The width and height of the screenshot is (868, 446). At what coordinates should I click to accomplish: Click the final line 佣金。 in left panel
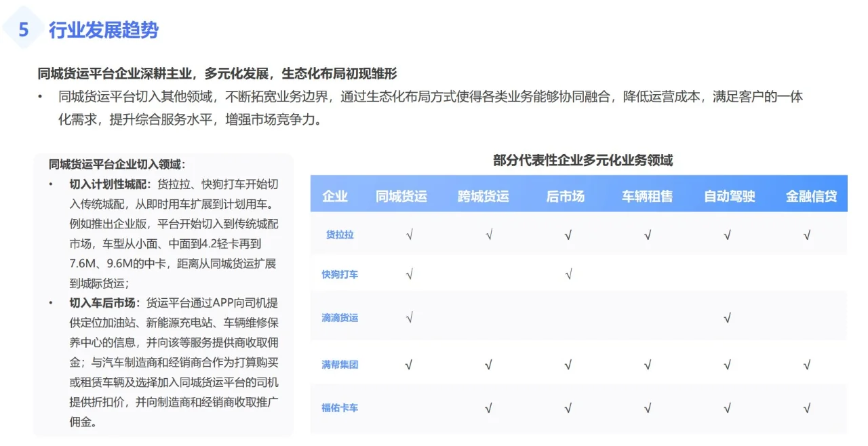click(x=85, y=422)
